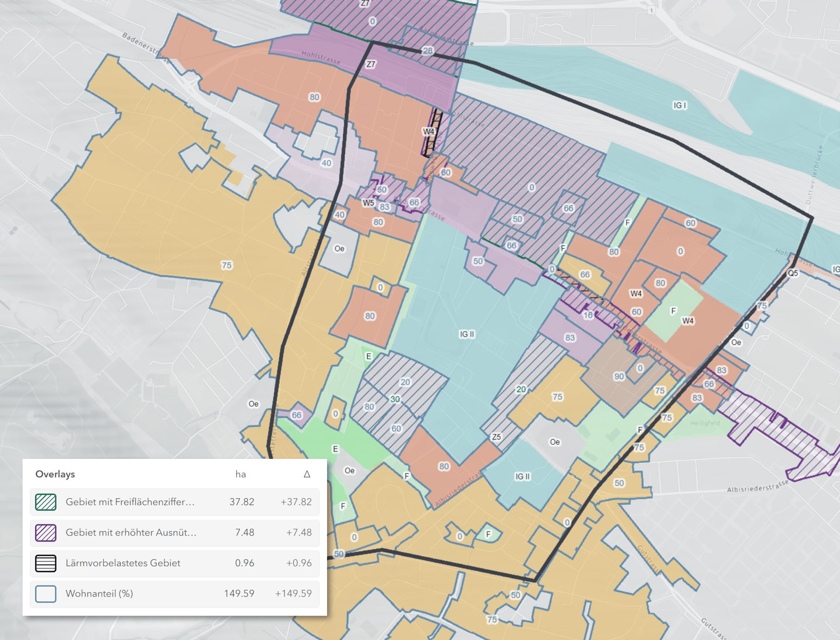Click the ha column header
This screenshot has width=840, height=640.
[x=240, y=474]
